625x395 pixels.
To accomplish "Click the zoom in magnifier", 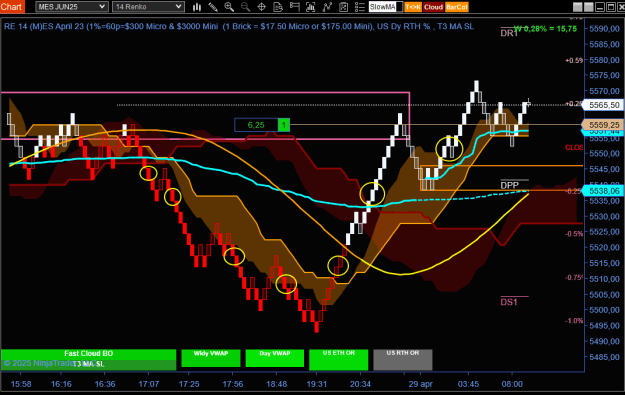I will click(229, 7).
